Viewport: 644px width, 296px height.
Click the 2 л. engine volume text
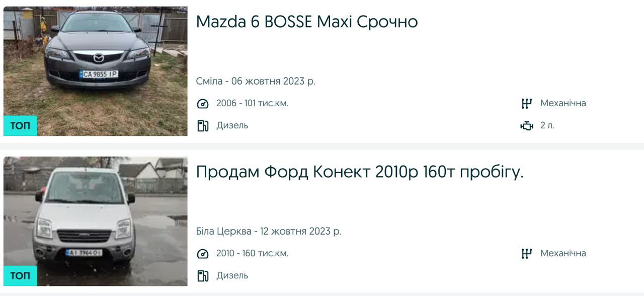click(x=547, y=125)
